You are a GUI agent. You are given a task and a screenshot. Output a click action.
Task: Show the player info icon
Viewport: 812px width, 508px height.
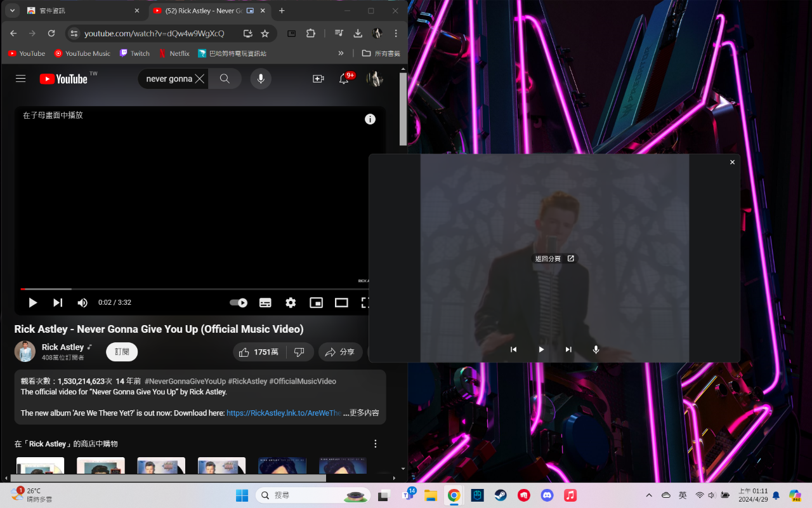click(370, 119)
